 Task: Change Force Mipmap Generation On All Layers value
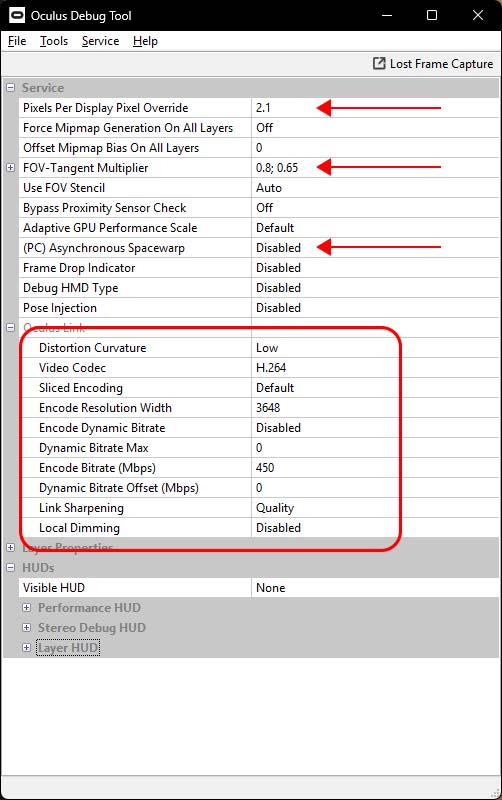coord(375,128)
